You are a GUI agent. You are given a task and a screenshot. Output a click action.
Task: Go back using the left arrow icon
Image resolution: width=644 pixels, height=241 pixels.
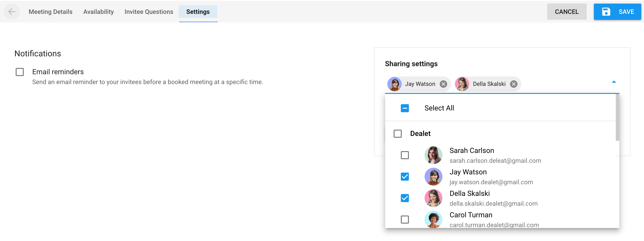click(x=11, y=12)
